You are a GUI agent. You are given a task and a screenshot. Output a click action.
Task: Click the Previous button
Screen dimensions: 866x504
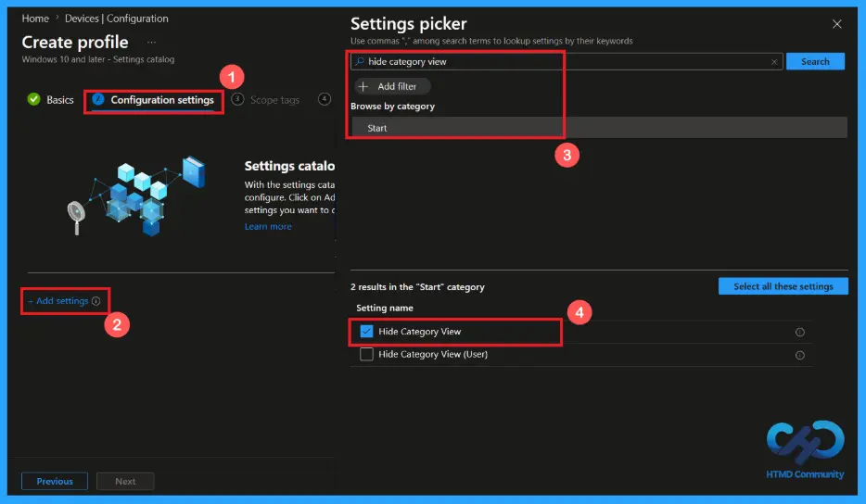coord(55,482)
